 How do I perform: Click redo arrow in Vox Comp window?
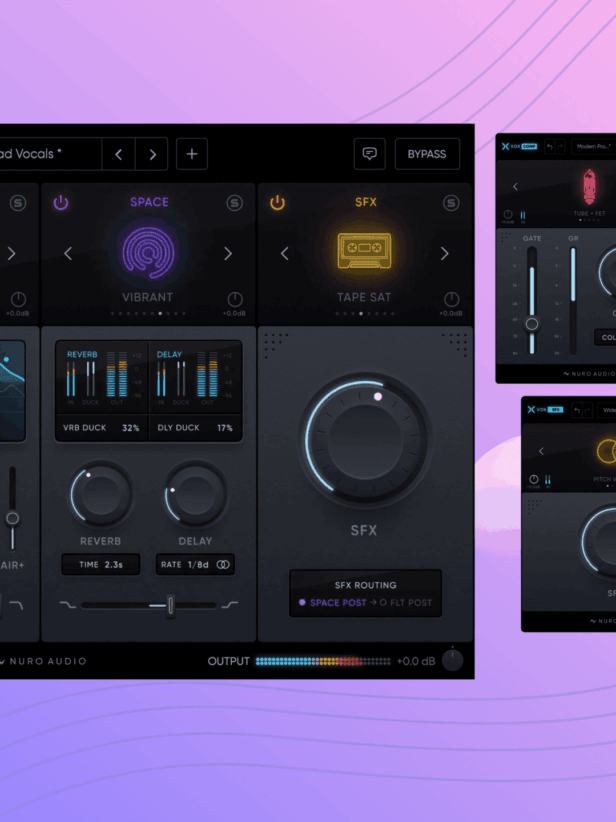click(560, 147)
